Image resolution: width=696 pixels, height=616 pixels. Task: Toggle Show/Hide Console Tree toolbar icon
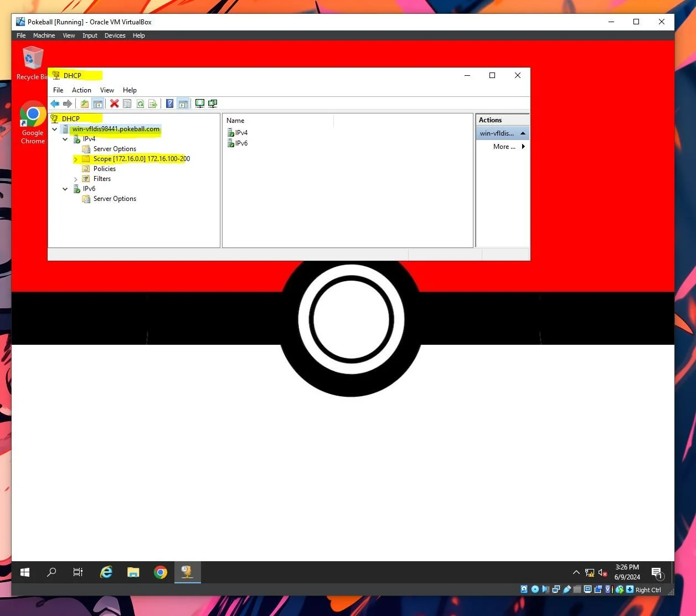(97, 103)
